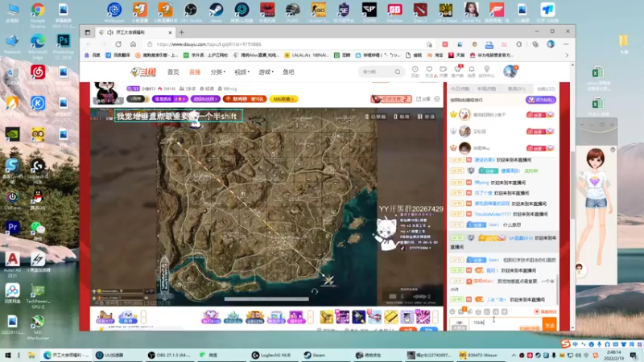Screen dimensions: 644x362
Task: Open 天猫 bookmark
Action: tap(456, 55)
